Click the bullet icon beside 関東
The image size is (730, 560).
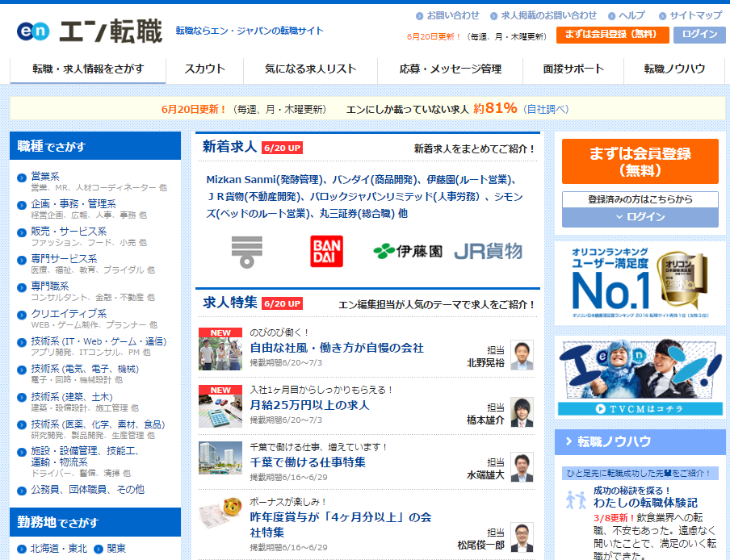click(99, 550)
